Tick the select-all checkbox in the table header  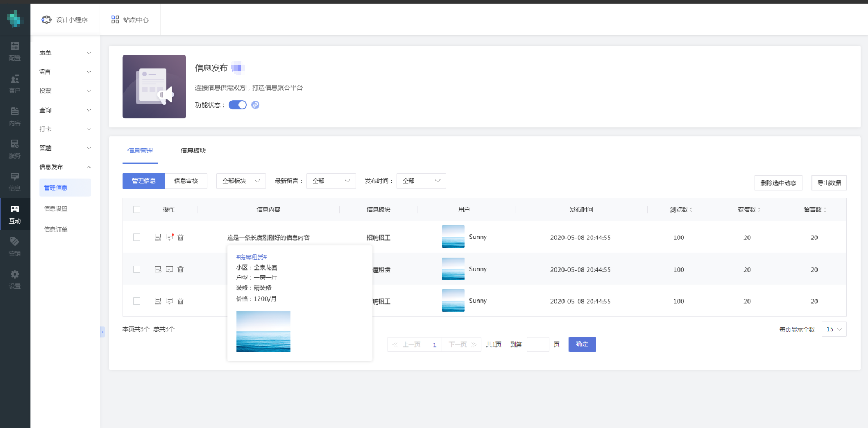click(136, 209)
